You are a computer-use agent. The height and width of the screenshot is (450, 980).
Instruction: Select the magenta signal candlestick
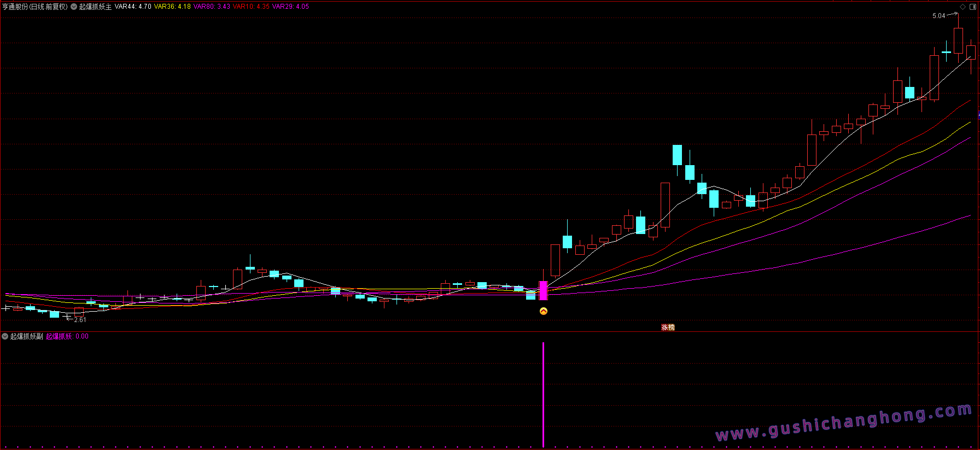click(543, 290)
